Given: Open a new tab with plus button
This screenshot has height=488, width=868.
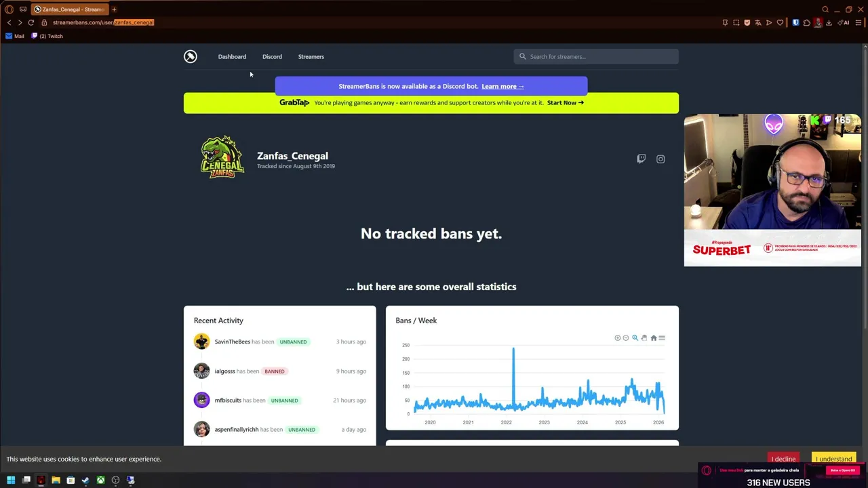Looking at the screenshot, I should pos(114,9).
